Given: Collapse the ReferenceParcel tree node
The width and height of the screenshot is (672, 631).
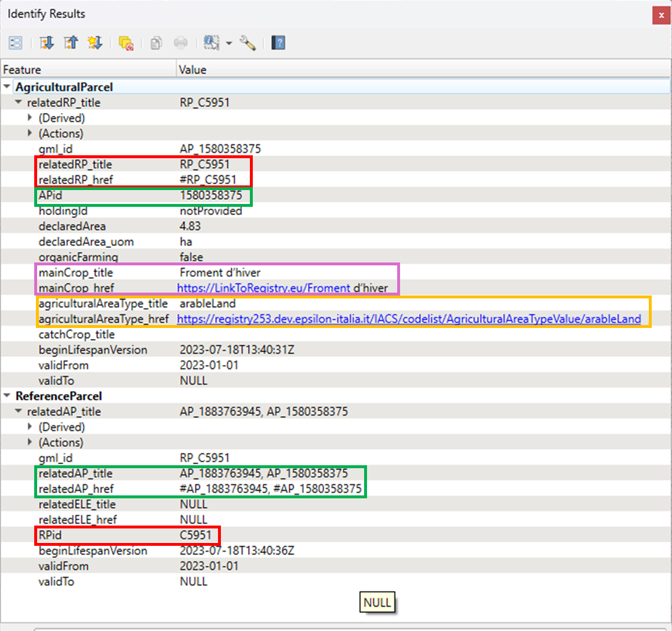Looking at the screenshot, I should click(7, 396).
